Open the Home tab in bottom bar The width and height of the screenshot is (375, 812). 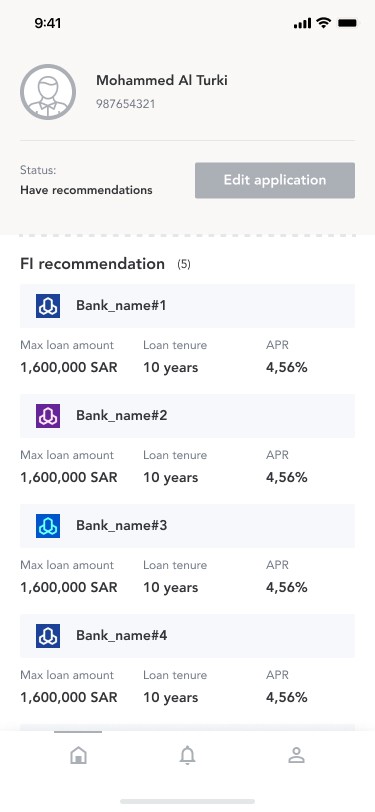click(x=78, y=755)
